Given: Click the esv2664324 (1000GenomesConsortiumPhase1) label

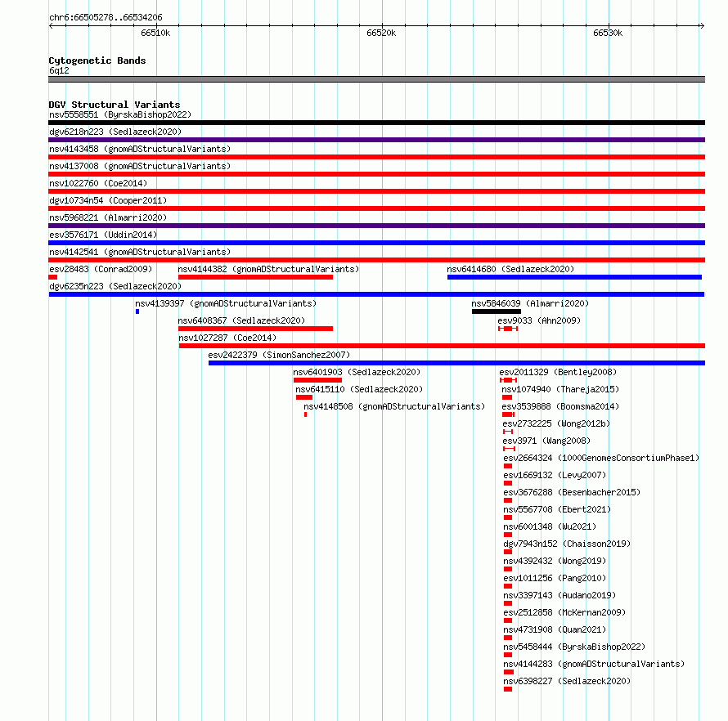Looking at the screenshot, I should click(x=601, y=458).
